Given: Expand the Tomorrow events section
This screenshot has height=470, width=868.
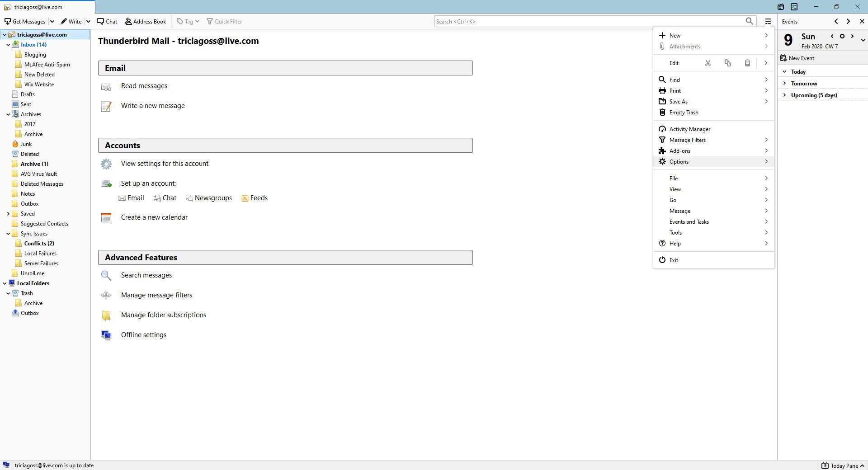Looking at the screenshot, I should (x=784, y=84).
